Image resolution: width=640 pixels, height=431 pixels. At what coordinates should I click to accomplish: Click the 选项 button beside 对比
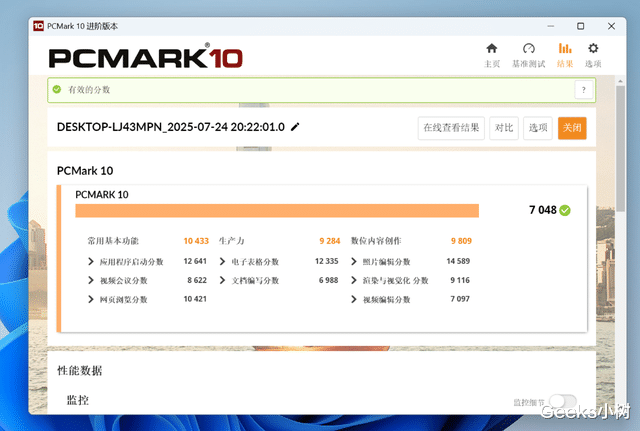pos(538,128)
